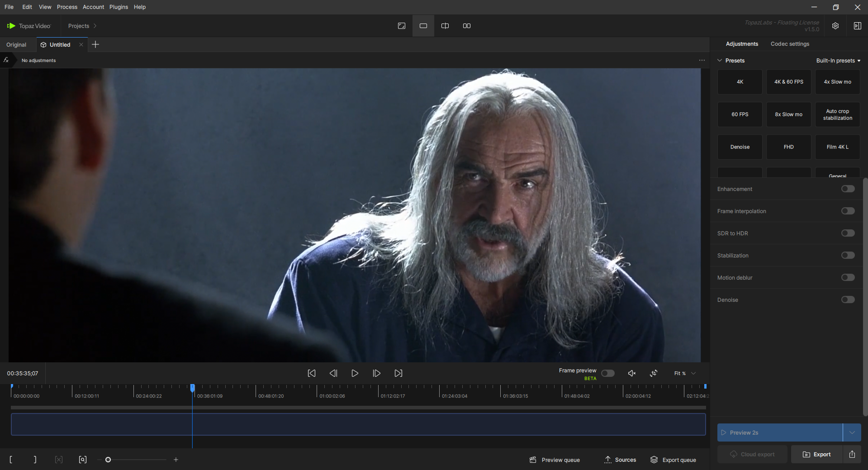Switch to the Original tab
868x470 pixels.
16,45
